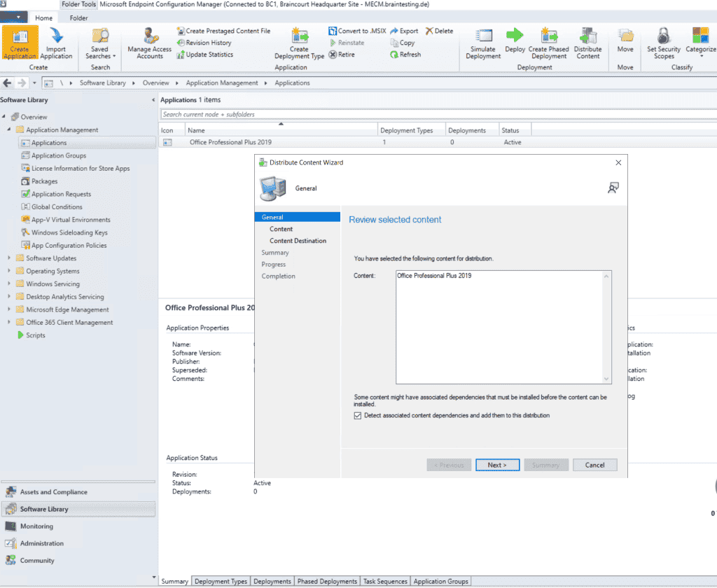
Task: Open Distribute Content from the ribbon
Action: (588, 42)
